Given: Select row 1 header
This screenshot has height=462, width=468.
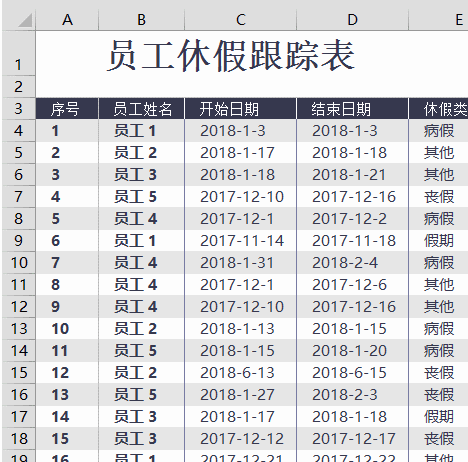Looking at the screenshot, I should click(x=18, y=53).
